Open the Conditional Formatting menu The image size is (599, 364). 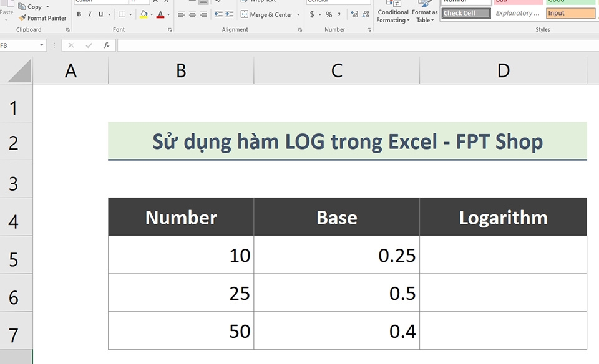[x=392, y=11]
